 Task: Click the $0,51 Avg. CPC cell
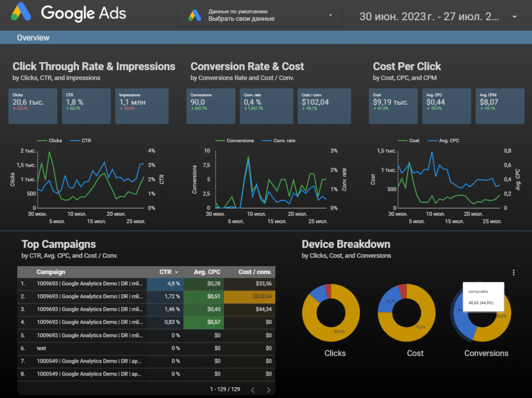(204, 296)
